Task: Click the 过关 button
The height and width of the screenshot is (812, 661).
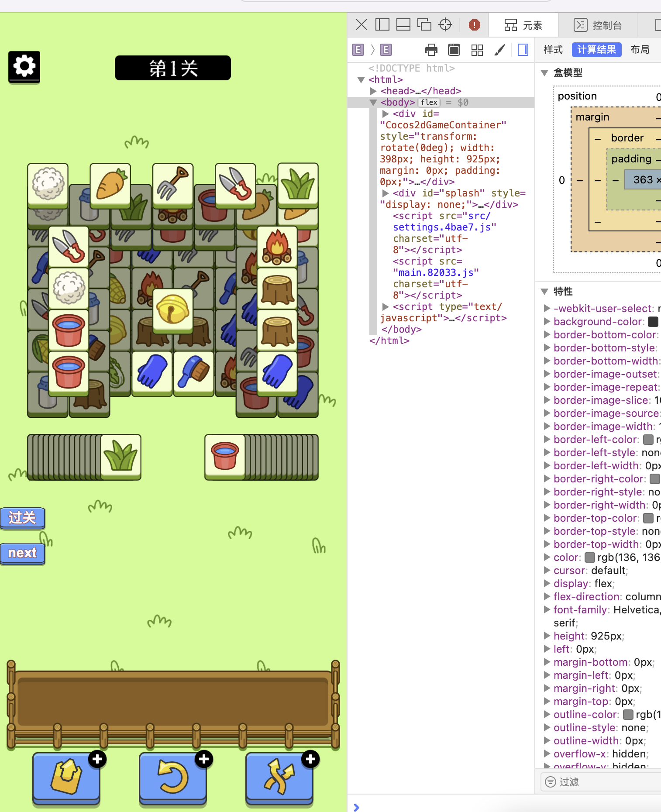Action: (22, 518)
